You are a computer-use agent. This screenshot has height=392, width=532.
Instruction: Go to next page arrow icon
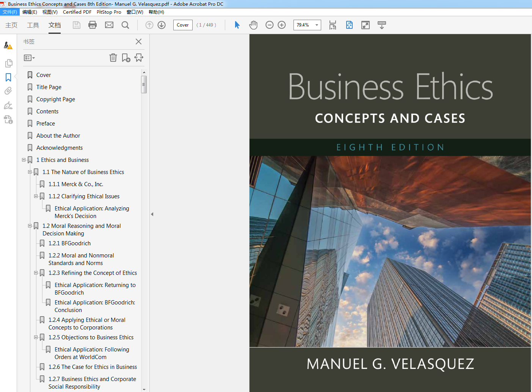pyautogui.click(x=162, y=25)
